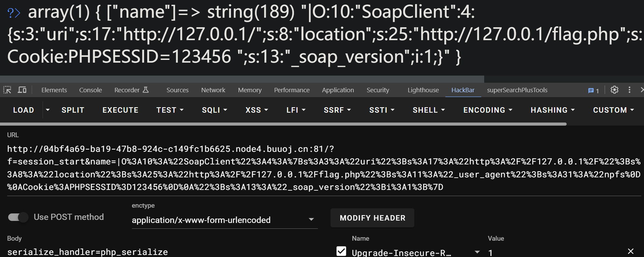Click into the URL text area
The height and width of the screenshot is (257, 644).
coord(324,168)
